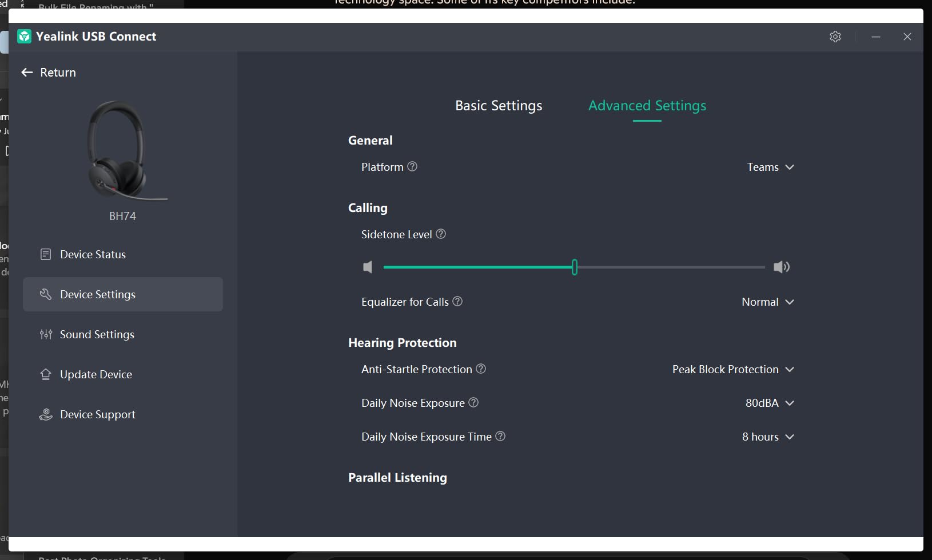The image size is (932, 560).
Task: Show help for Anti-Startle Protection
Action: (x=481, y=369)
